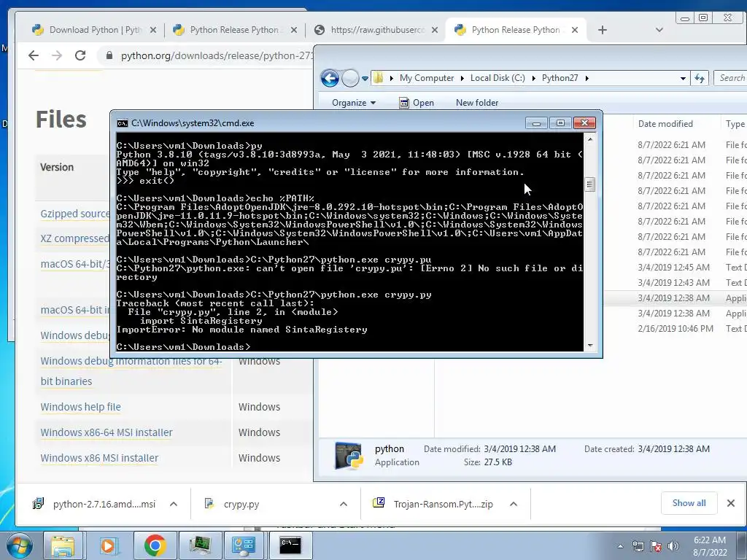This screenshot has height=560, width=747.
Task: Click the Chrome address bar URL
Action: (x=217, y=55)
